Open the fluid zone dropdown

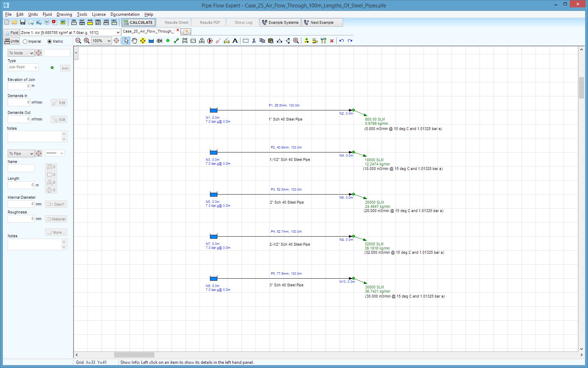pyautogui.click(x=118, y=32)
